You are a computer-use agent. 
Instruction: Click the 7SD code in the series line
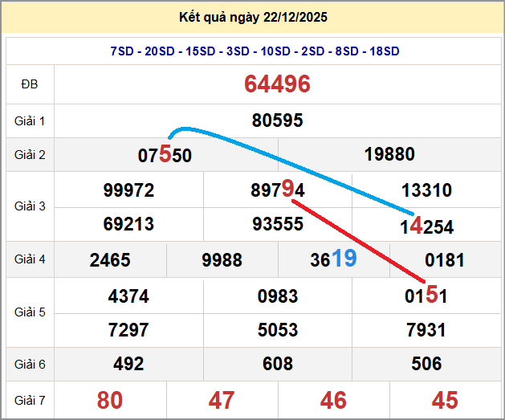[122, 51]
